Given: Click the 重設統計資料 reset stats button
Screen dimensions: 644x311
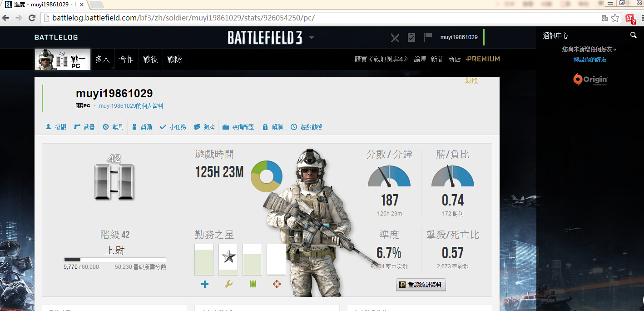Looking at the screenshot, I should pyautogui.click(x=421, y=285).
